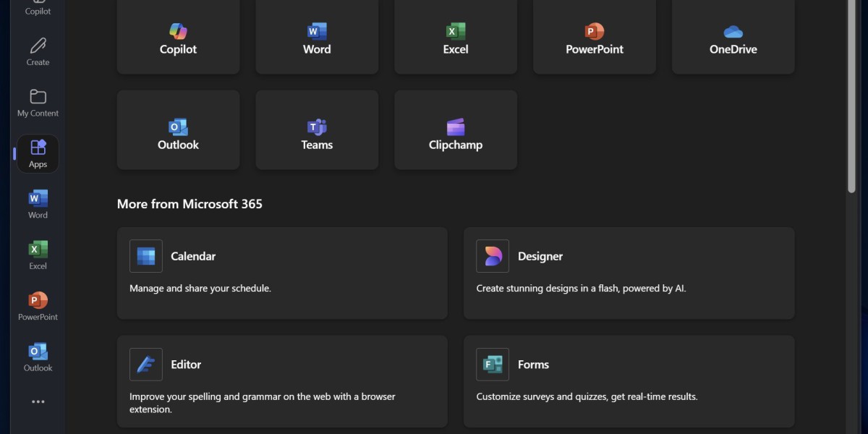Expand the sidebar three-dot more menu

point(38,401)
